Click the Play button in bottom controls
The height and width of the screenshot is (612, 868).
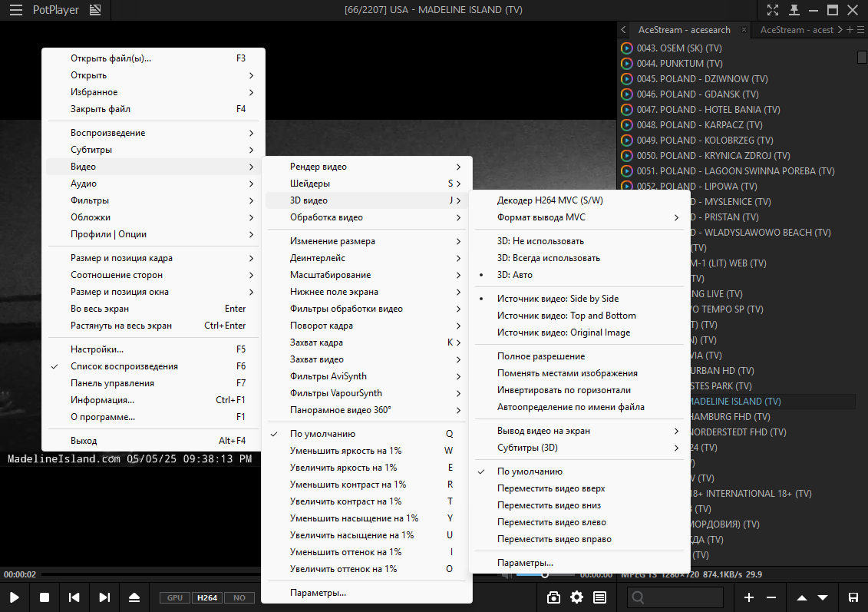click(x=15, y=597)
